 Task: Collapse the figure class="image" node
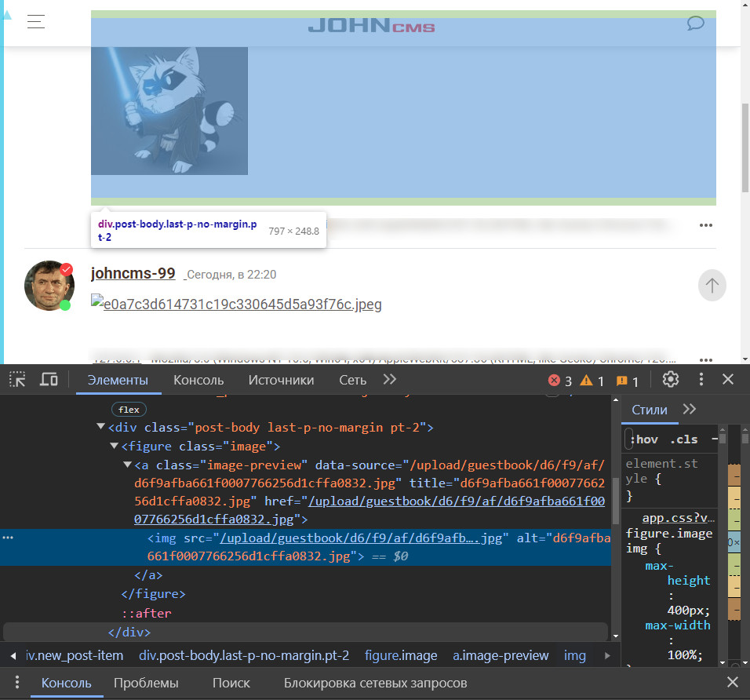coord(114,446)
